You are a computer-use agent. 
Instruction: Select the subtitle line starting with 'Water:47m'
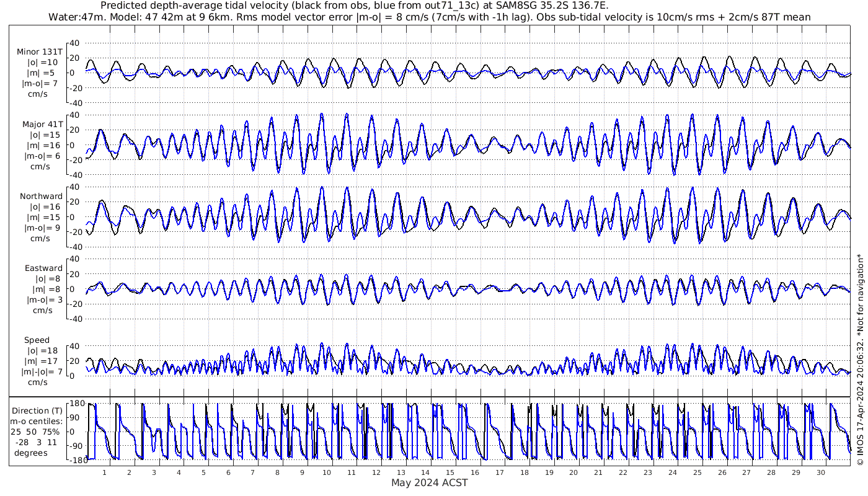click(x=429, y=17)
